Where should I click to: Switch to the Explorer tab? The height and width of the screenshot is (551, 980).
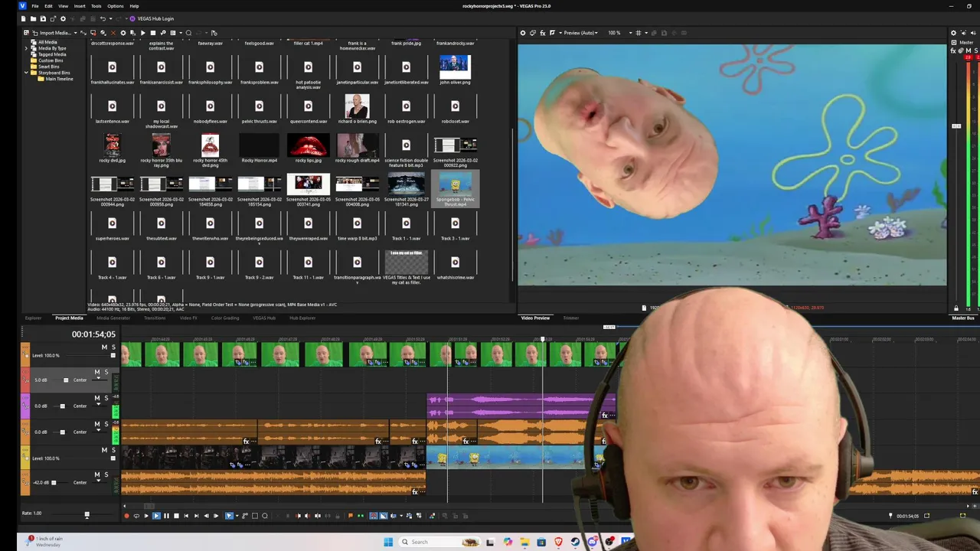(33, 318)
